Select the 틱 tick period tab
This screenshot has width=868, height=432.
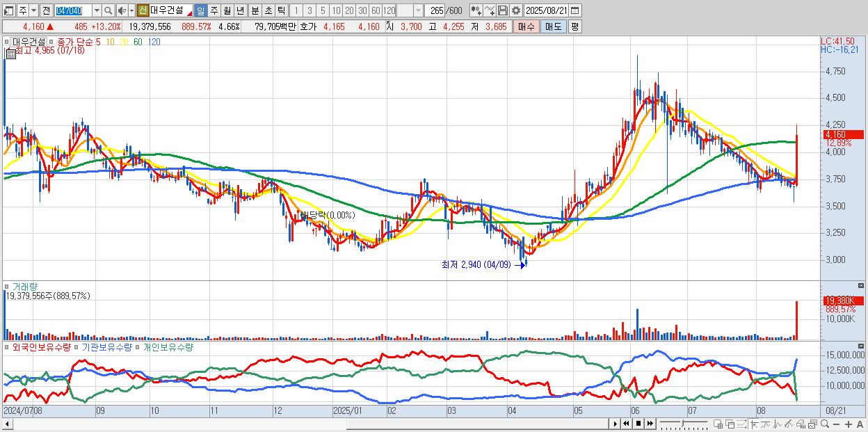click(x=281, y=10)
